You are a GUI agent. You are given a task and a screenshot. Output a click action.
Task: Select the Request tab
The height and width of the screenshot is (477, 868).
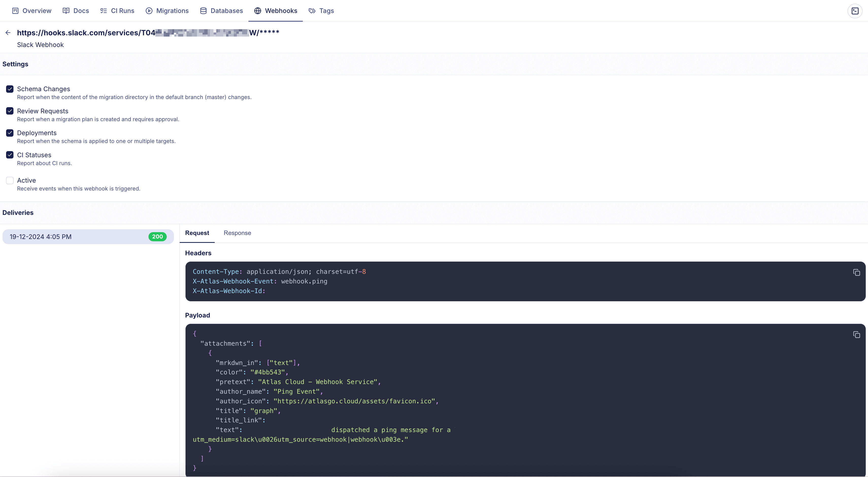(197, 233)
